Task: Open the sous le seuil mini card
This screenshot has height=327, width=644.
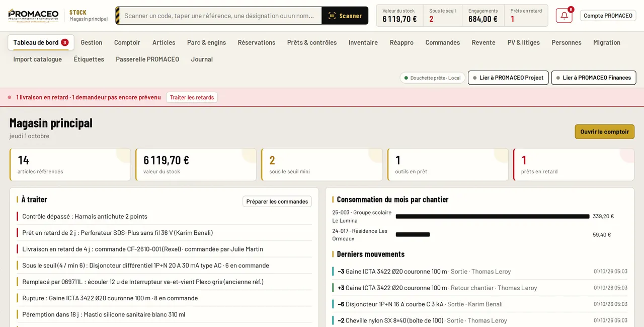Action: coord(322,165)
